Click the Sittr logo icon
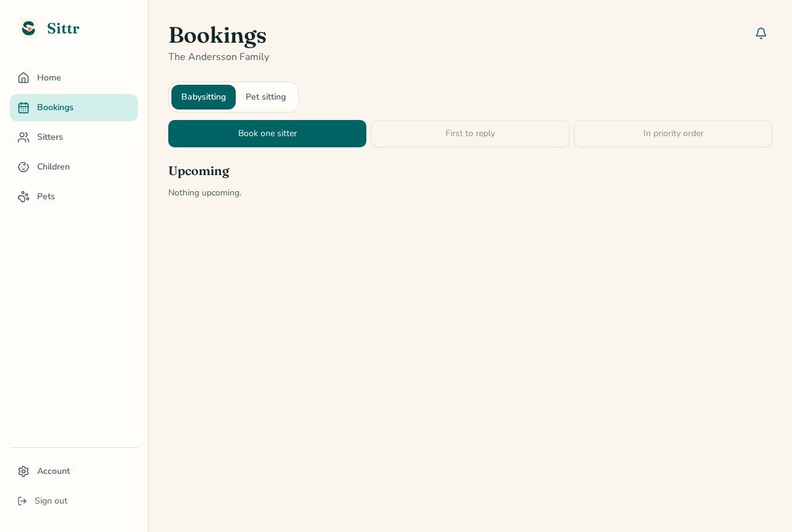The width and height of the screenshot is (792, 532). click(x=28, y=28)
